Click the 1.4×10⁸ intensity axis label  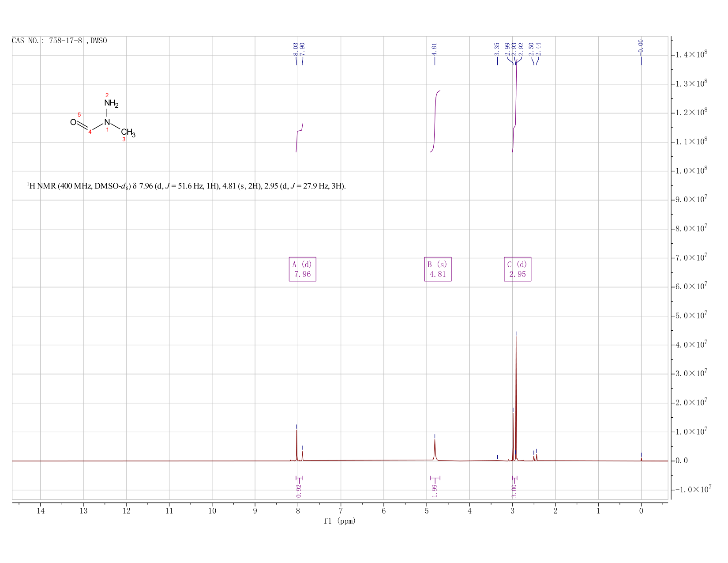(x=691, y=54)
